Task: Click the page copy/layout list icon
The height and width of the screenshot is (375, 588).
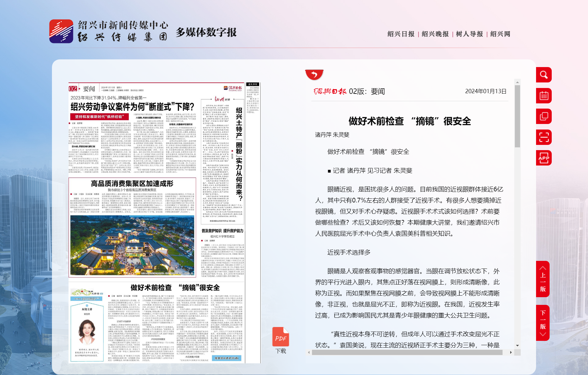Action: coord(544,116)
